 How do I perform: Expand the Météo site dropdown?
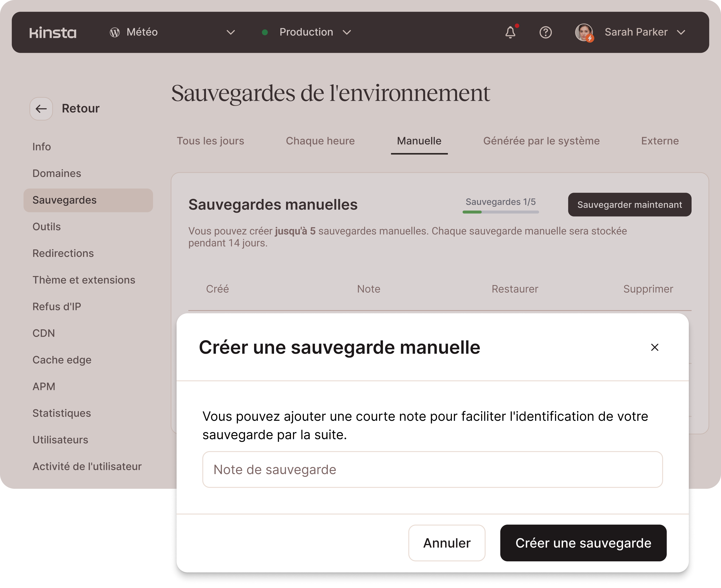231,33
